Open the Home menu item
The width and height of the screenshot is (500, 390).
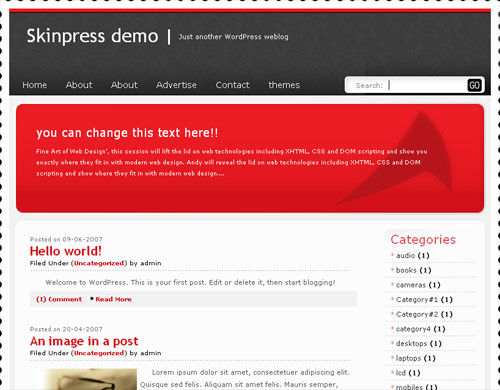pos(35,85)
